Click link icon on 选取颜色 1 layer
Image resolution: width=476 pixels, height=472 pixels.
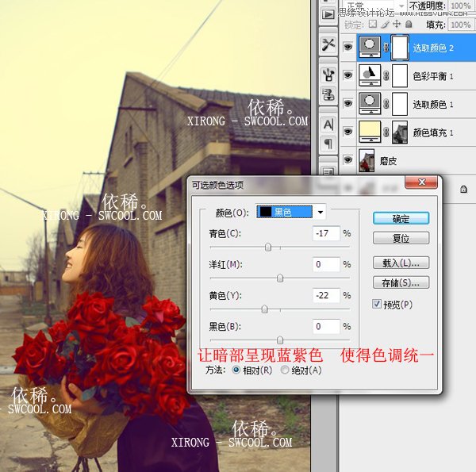coord(386,104)
